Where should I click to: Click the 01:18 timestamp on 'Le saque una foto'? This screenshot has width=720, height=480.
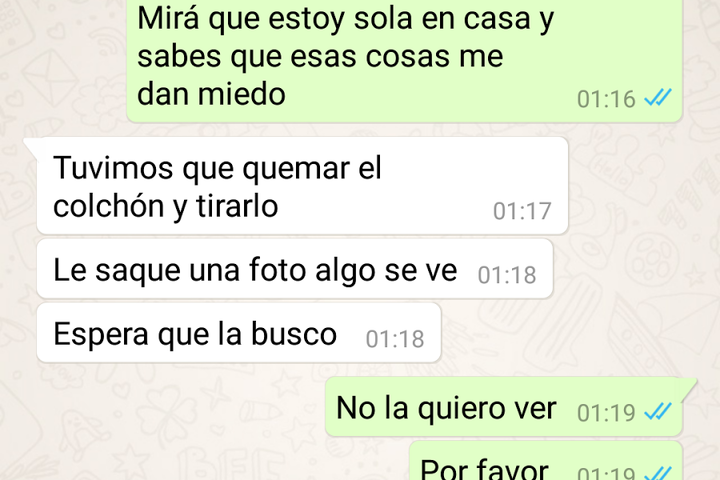[507, 275]
